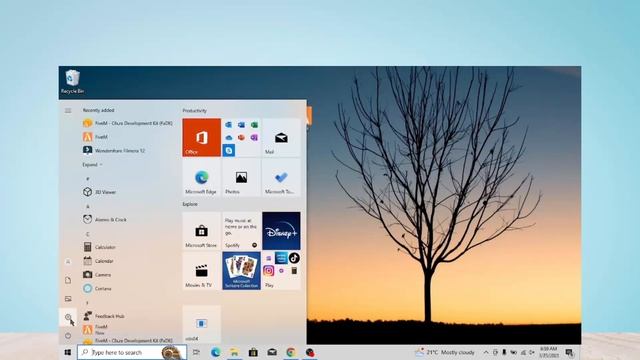Open the Action Center notifications icon
Image resolution: width=640 pixels, height=360 pixels.
[569, 352]
